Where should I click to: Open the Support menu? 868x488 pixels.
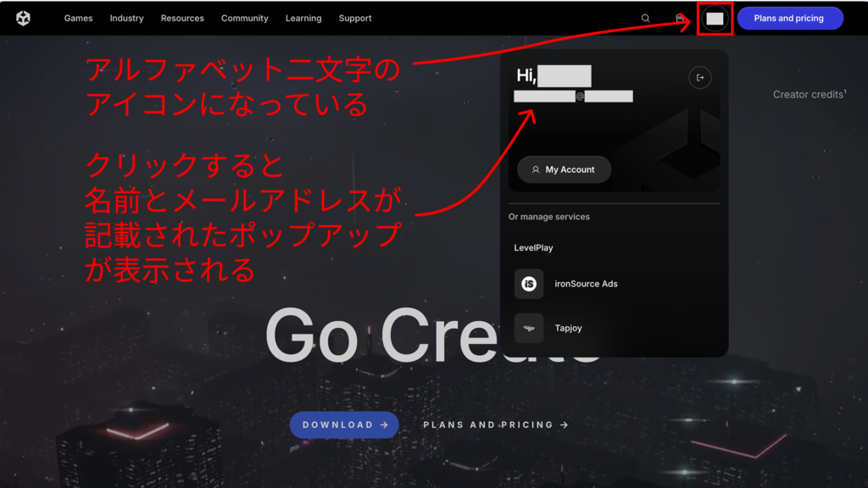point(355,18)
